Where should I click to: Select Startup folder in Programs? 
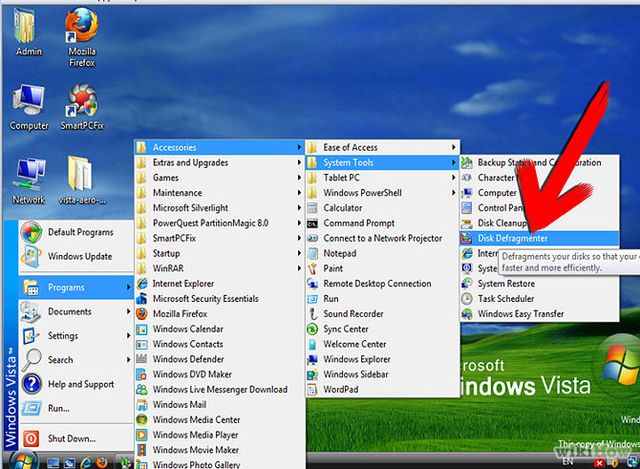(x=220, y=253)
